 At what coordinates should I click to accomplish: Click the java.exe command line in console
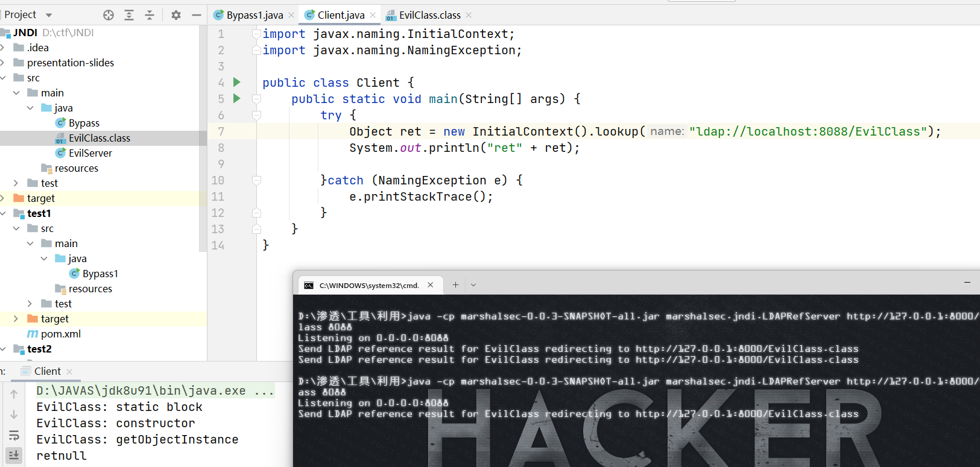pyautogui.click(x=156, y=390)
